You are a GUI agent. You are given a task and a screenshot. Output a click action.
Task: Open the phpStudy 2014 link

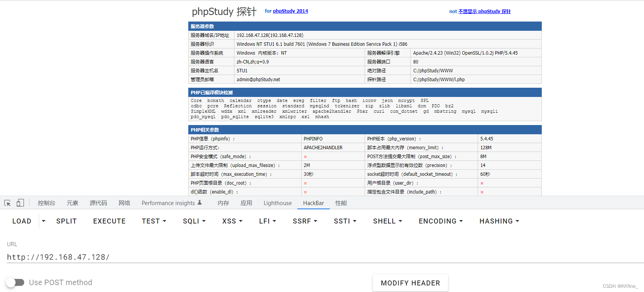tap(290, 11)
